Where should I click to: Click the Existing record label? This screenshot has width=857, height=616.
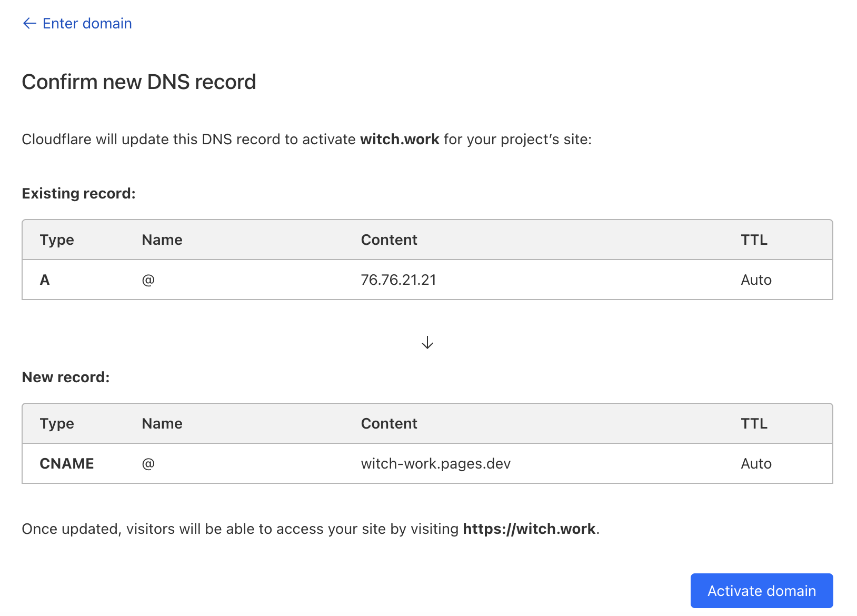pyautogui.click(x=78, y=193)
